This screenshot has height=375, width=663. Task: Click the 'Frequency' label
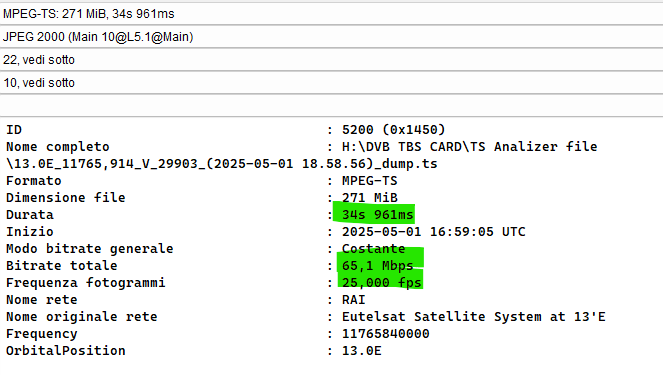point(41,334)
